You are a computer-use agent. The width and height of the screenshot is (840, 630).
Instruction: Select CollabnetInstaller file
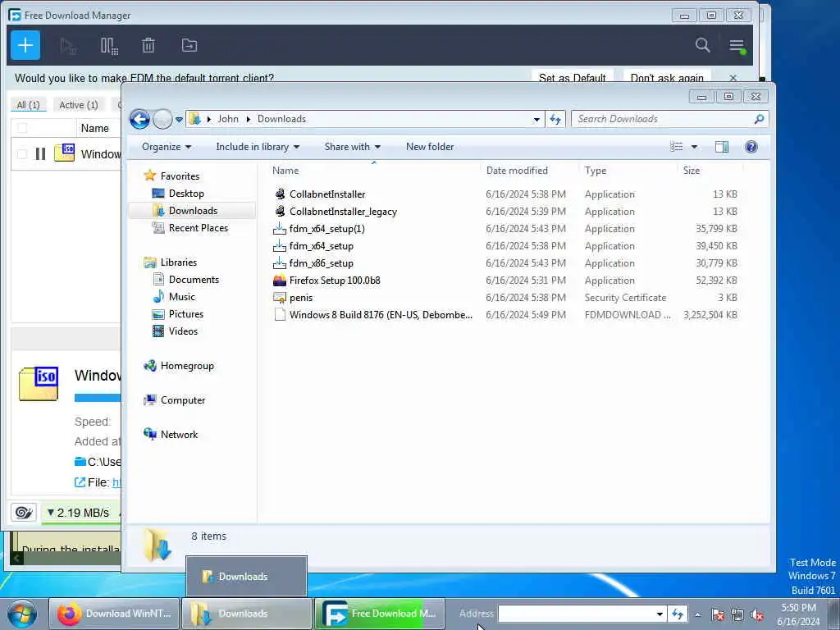tap(327, 194)
